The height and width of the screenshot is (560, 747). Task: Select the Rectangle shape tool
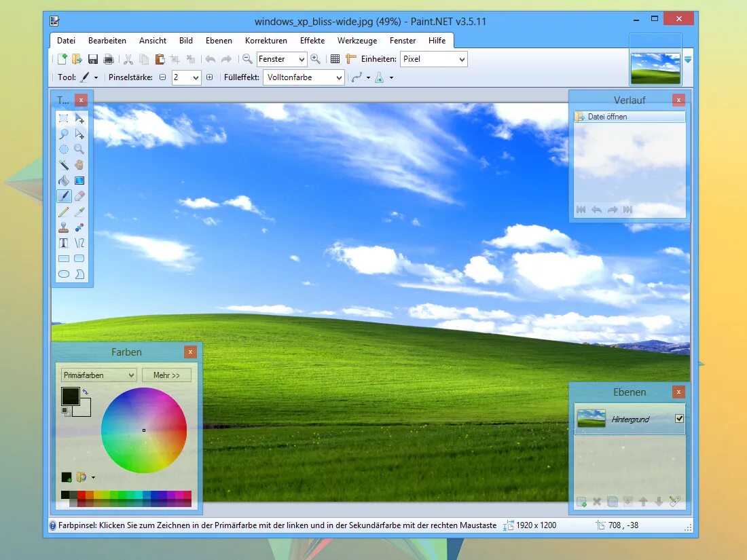pyautogui.click(x=63, y=259)
